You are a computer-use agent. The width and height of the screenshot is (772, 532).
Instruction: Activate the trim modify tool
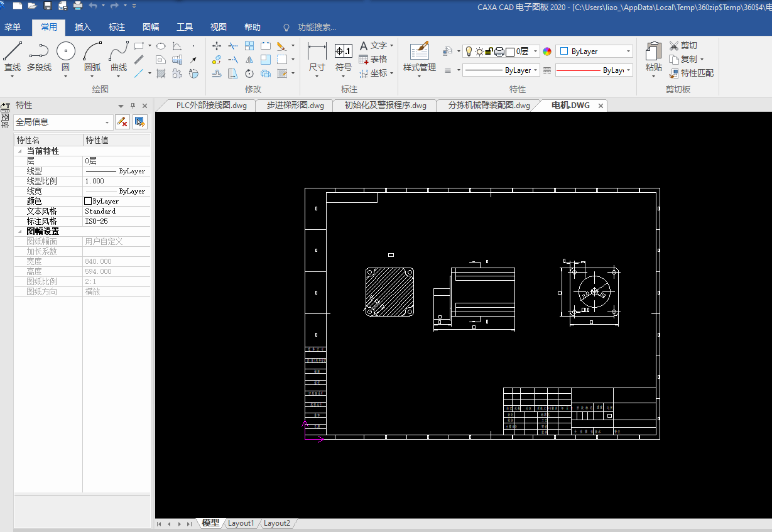233,46
